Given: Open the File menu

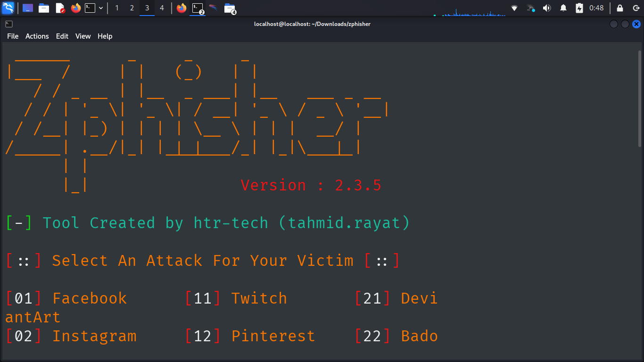Looking at the screenshot, I should point(13,36).
